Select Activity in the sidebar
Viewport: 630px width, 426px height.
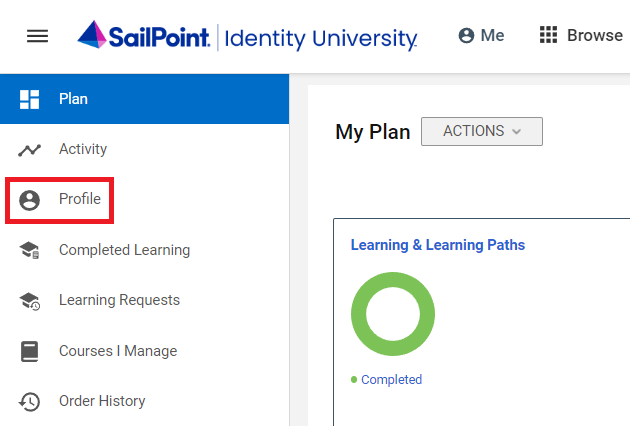[83, 149]
